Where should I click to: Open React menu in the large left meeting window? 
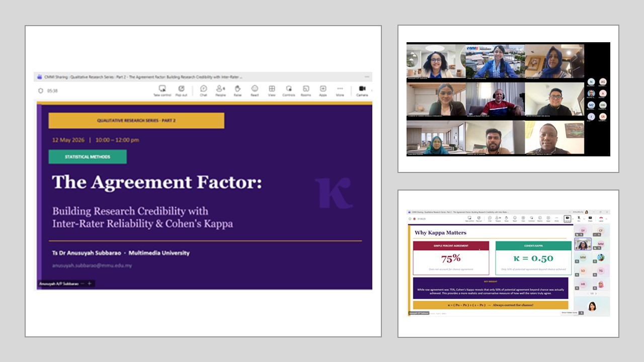point(255,90)
